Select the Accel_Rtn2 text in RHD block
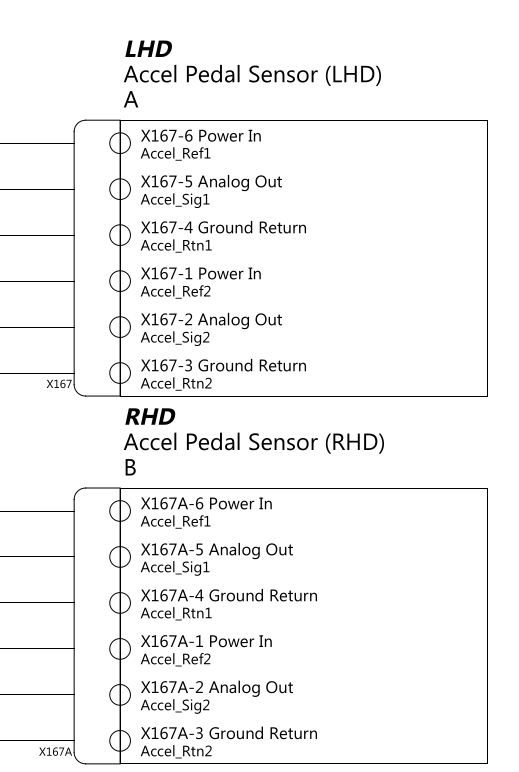Image resolution: width=519 pixels, height=772 pixels. click(176, 751)
